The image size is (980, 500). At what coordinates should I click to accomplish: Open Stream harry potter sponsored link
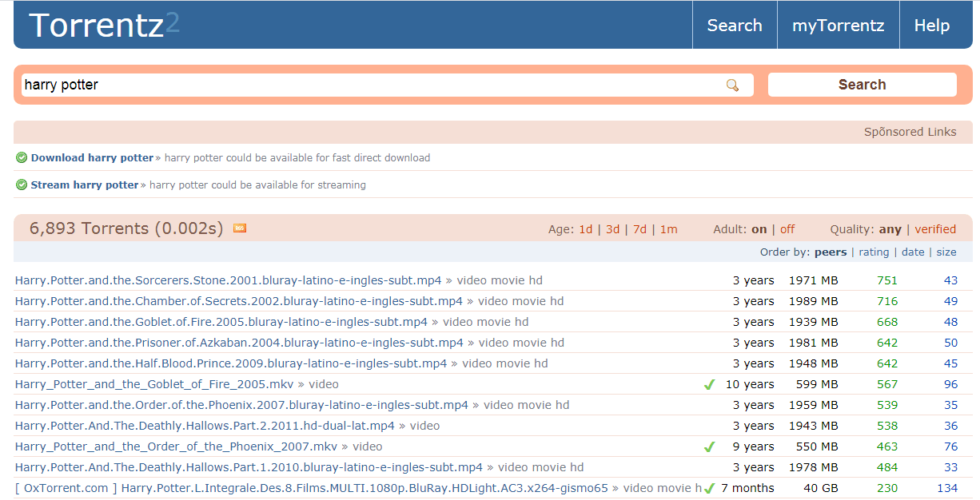pyautogui.click(x=85, y=185)
